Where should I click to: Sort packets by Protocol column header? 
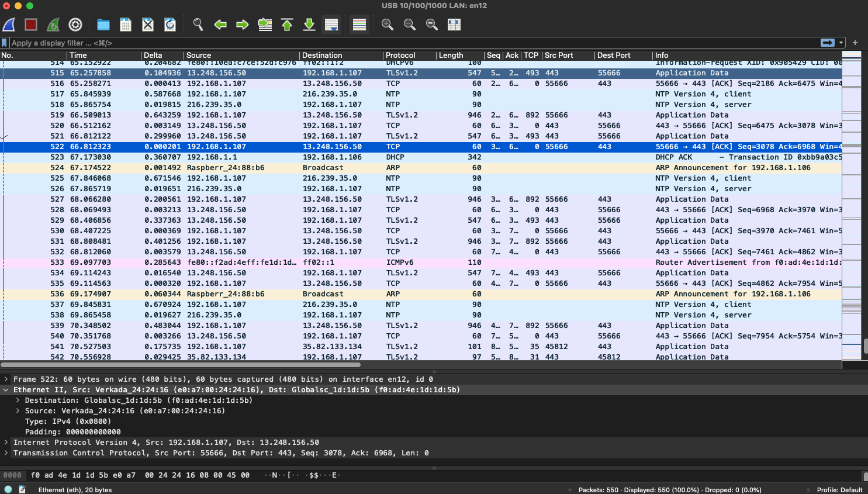click(x=400, y=56)
